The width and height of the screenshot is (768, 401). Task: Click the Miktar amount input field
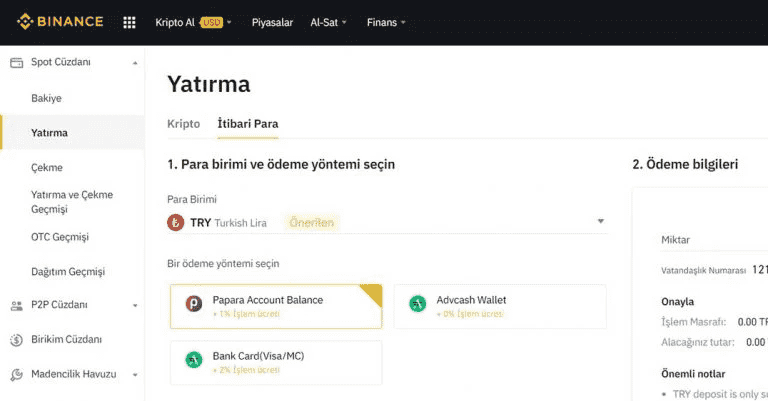[x=715, y=240]
